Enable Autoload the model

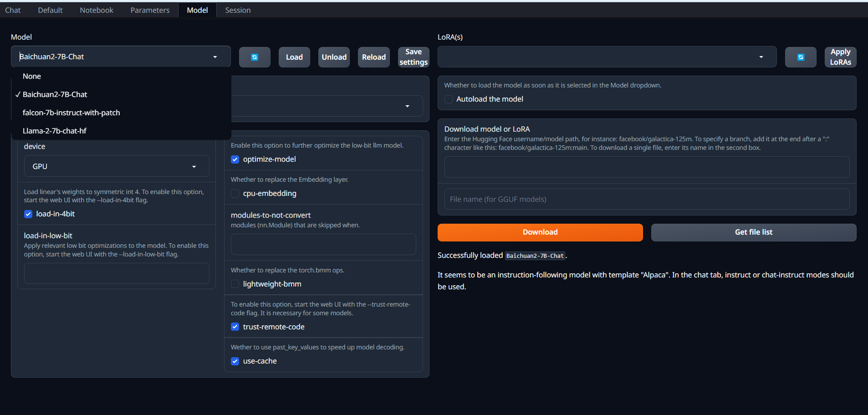coord(449,99)
